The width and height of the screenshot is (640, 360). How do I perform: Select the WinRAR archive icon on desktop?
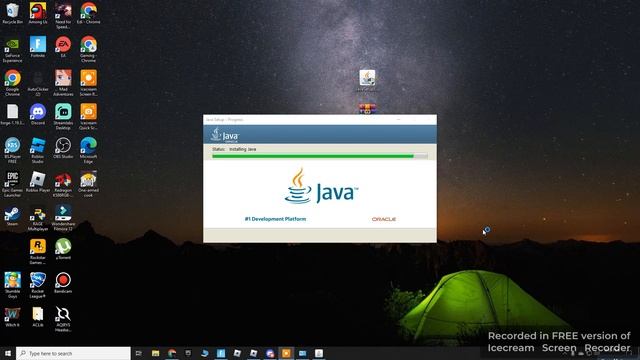[x=367, y=109]
